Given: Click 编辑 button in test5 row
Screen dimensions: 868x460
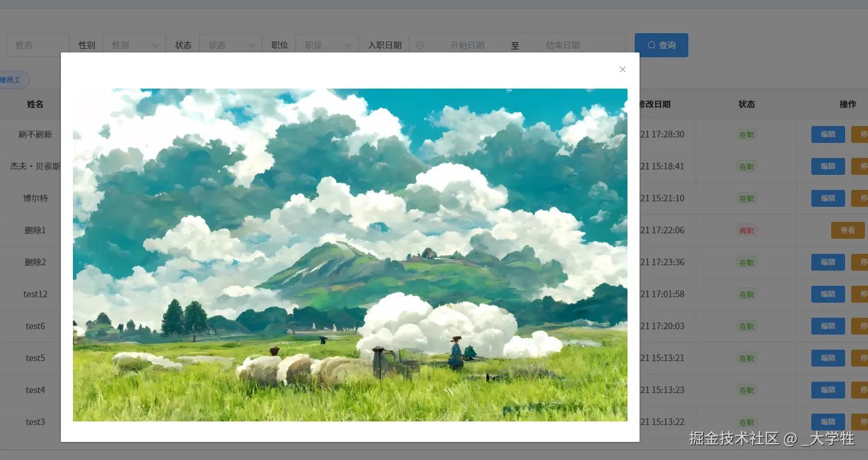Looking at the screenshot, I should (x=828, y=358).
